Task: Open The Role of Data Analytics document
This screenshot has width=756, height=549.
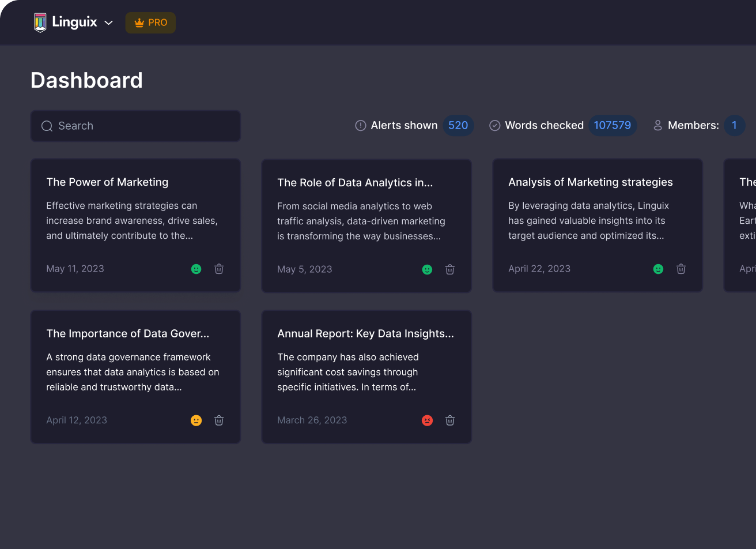Action: click(x=355, y=183)
